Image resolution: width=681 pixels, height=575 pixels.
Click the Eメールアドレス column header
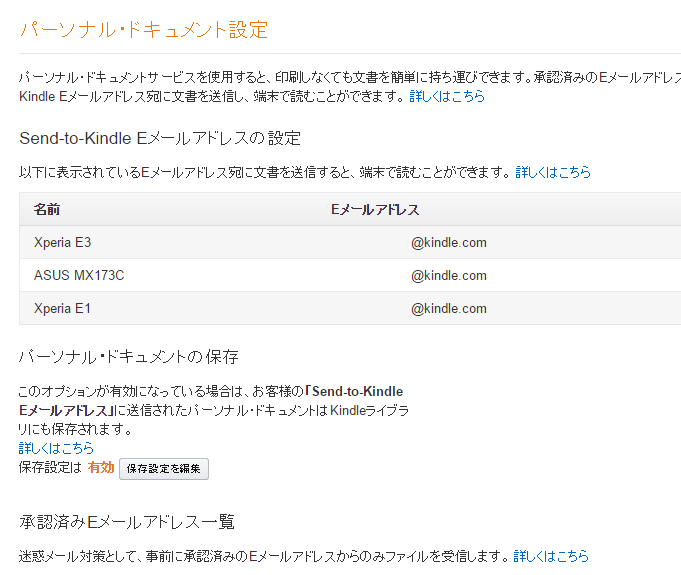(x=375, y=209)
